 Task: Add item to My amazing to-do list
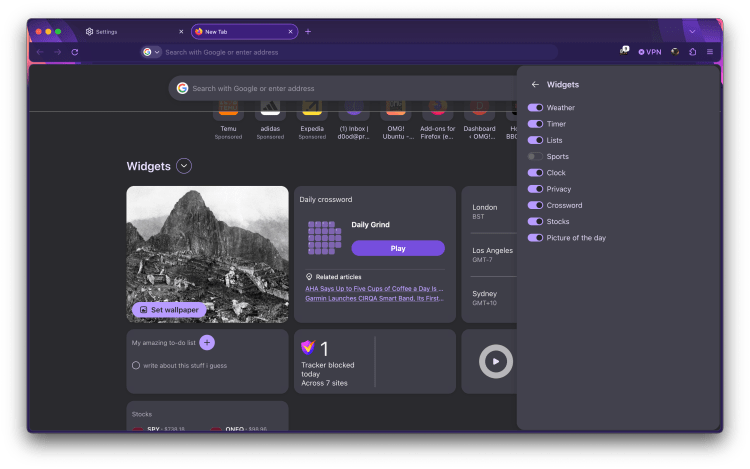tap(207, 342)
